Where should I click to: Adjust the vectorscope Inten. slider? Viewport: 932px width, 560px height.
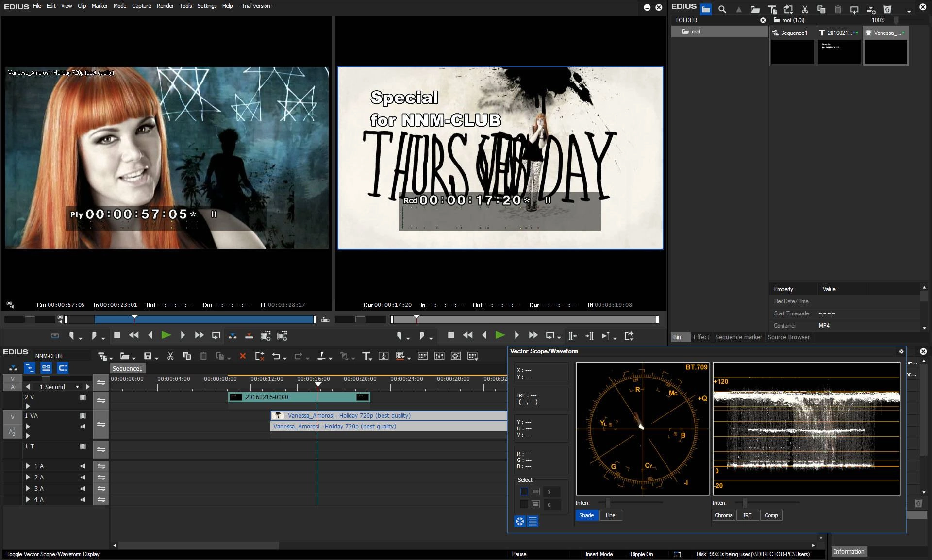coord(608,503)
